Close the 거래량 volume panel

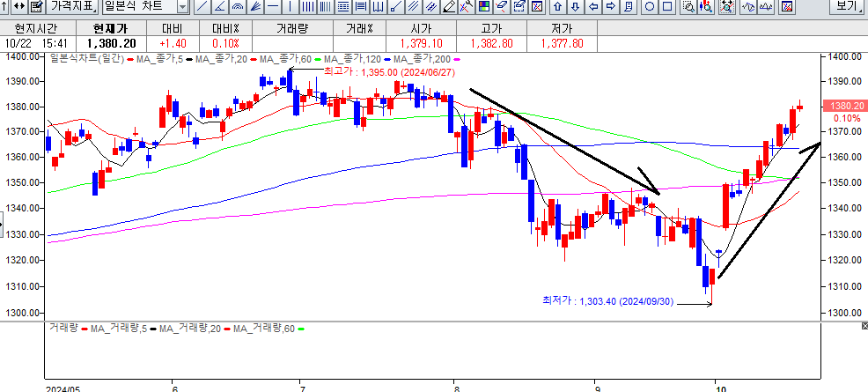point(862,327)
